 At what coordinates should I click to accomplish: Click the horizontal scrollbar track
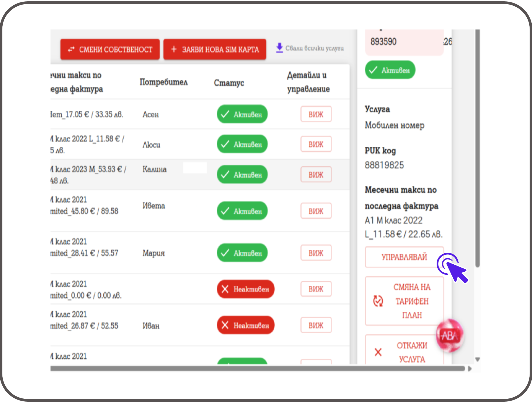[257, 369]
